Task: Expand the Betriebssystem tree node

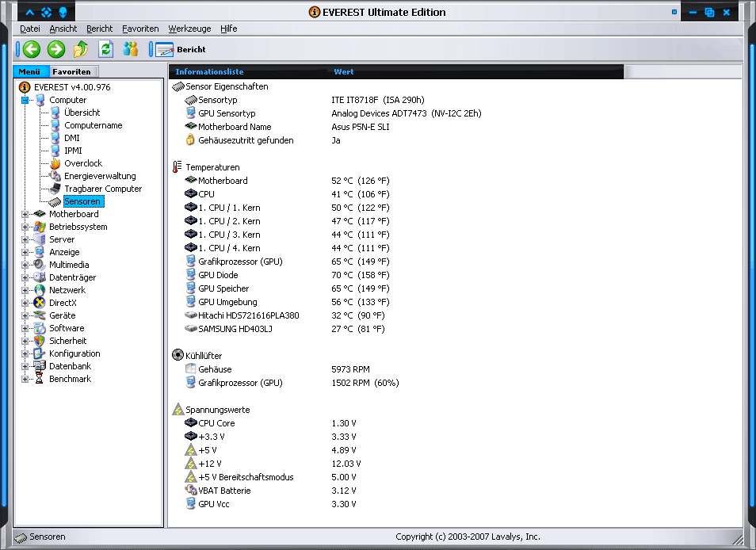Action: coord(25,227)
